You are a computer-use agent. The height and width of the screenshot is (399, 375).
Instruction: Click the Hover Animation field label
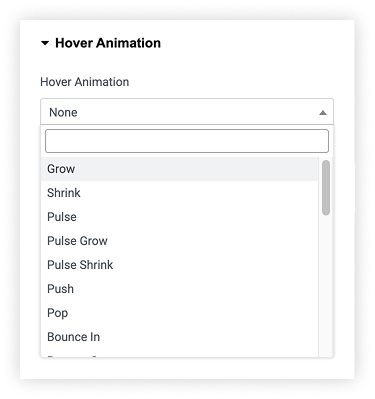[x=85, y=82]
